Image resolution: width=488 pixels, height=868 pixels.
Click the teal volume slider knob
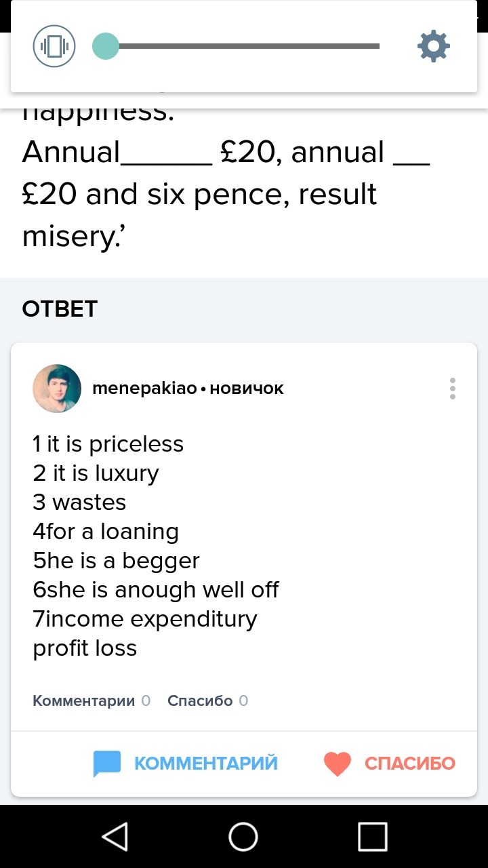[x=106, y=46]
